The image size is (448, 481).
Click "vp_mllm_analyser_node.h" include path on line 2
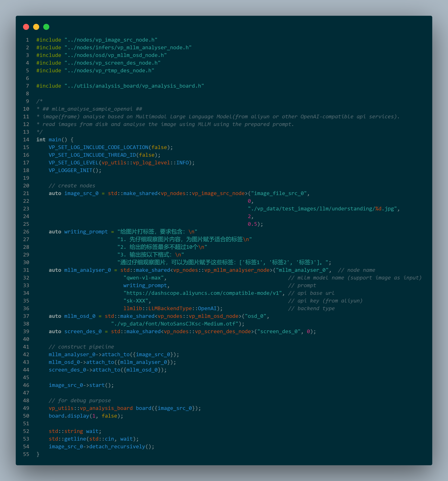pos(128,48)
